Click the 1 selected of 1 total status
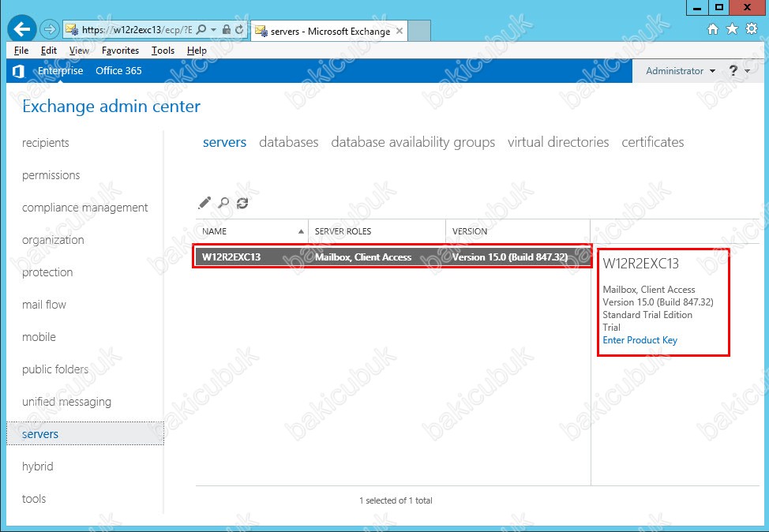Image resolution: width=769 pixels, height=532 pixels. [396, 500]
